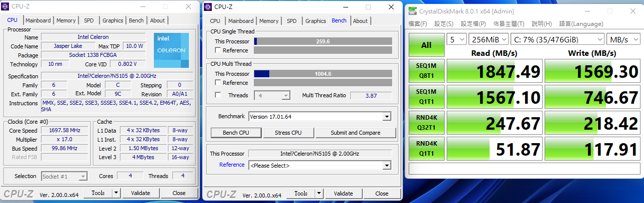Click Close button at bottom of left CPU-Z
Viewport: 644px width, 203px height.
(179, 193)
